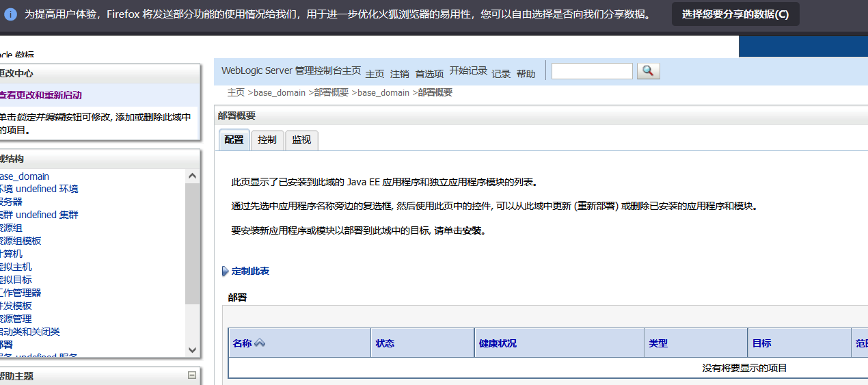Screen dimensions: 868x385
Task: Open 首选项 in toolbar
Action: click(x=429, y=74)
